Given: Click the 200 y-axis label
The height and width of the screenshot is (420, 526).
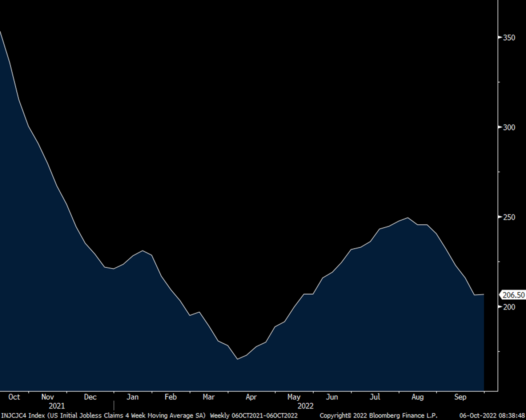Looking at the screenshot, I should tap(509, 307).
